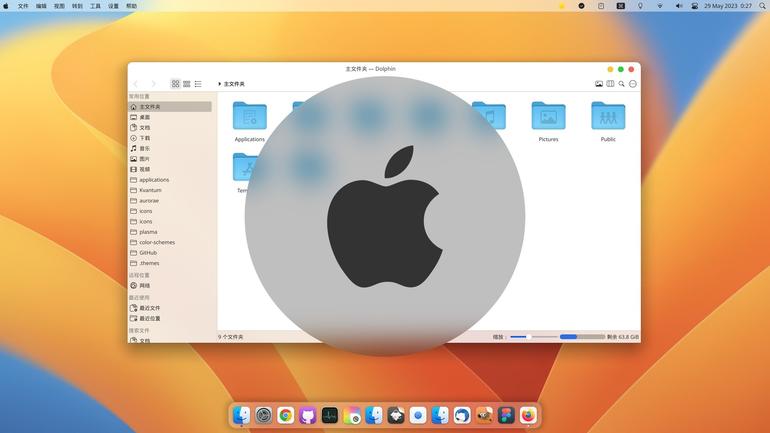Launch GIMP from the dock

point(484,415)
